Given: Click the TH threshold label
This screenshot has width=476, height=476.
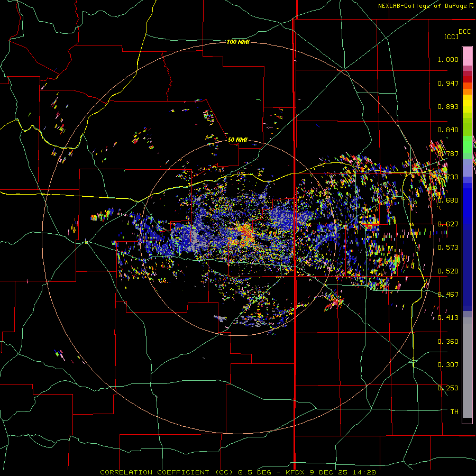Looking at the screenshot, I should pos(454,412).
